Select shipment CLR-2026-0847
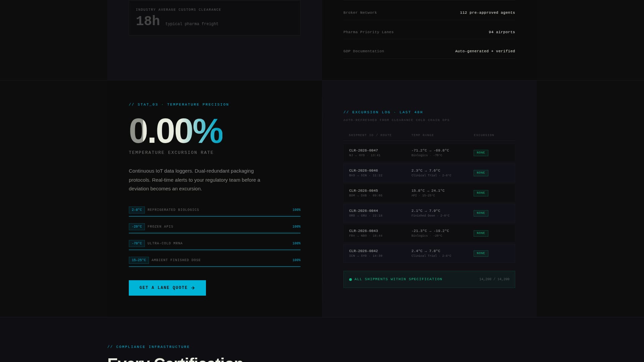This screenshot has width=644, height=362. pos(429,153)
